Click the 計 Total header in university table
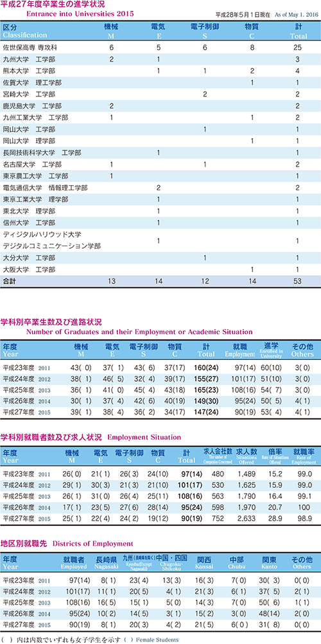This screenshot has width=321, height=644. (x=298, y=31)
